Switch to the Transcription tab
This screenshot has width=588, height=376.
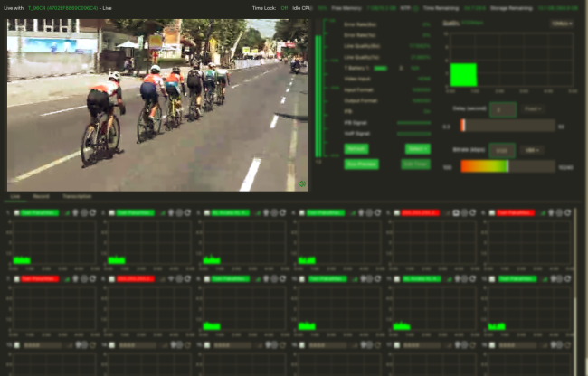(77, 196)
